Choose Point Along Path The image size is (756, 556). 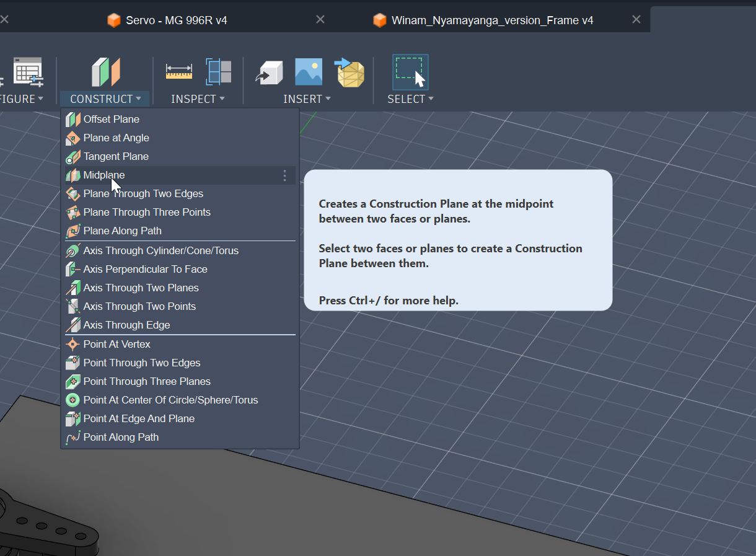click(180, 437)
